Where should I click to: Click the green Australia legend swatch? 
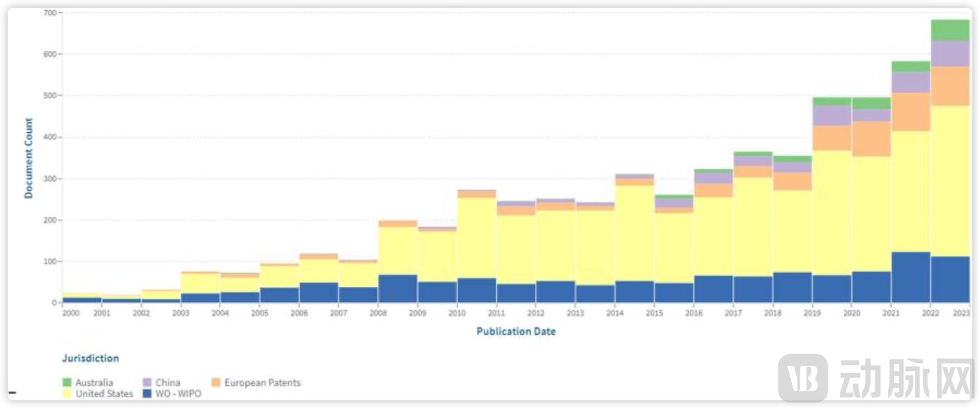click(67, 382)
